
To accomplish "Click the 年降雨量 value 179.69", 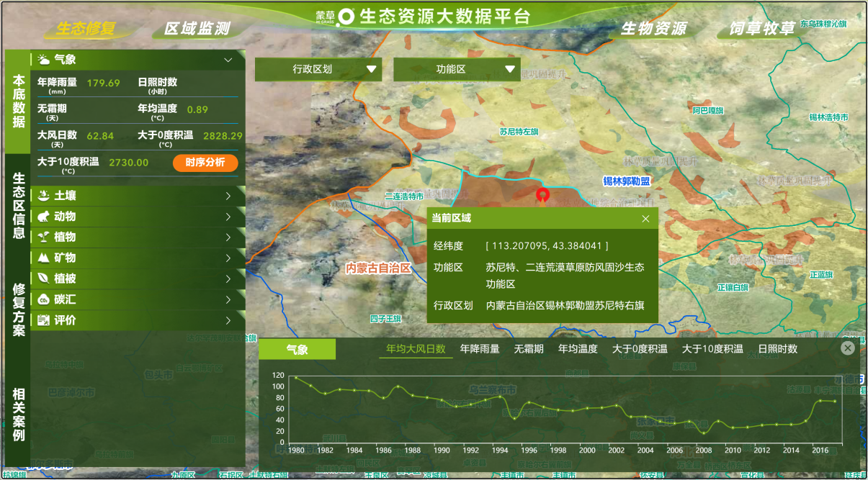I will click(x=103, y=83).
